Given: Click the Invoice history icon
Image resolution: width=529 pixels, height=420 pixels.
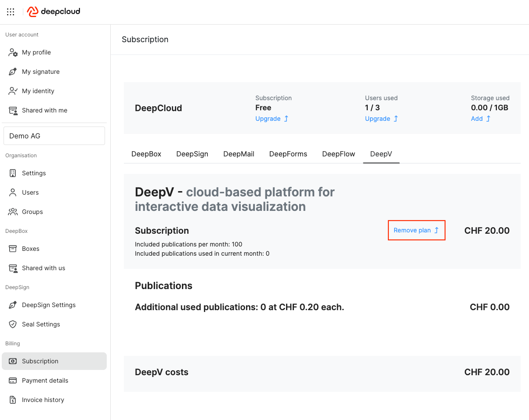Looking at the screenshot, I should click(x=13, y=400).
